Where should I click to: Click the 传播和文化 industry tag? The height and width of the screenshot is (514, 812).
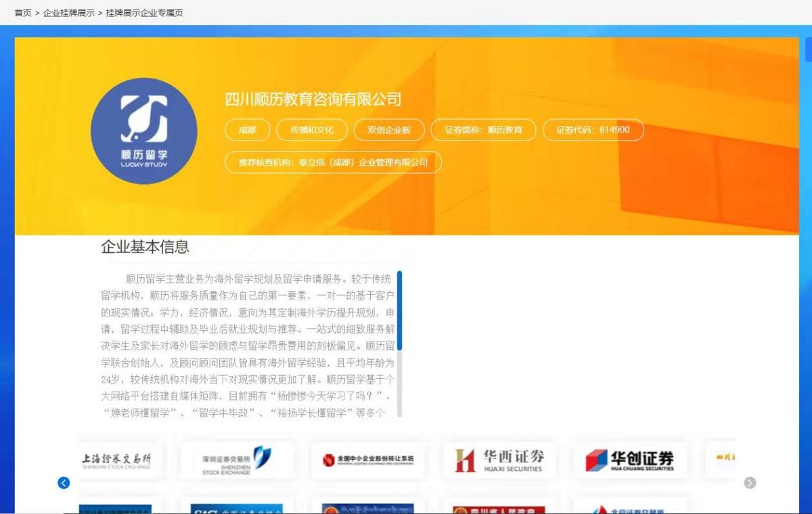click(x=313, y=130)
